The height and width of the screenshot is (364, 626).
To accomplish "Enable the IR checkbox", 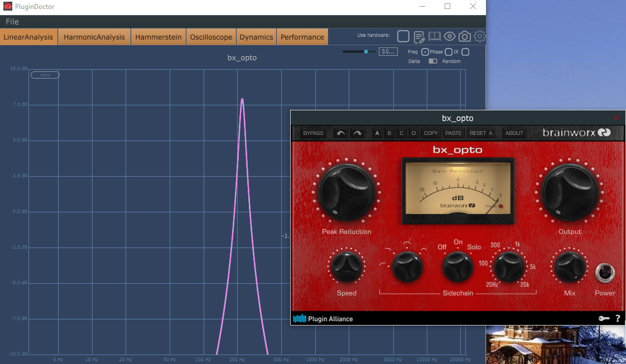I will click(465, 52).
